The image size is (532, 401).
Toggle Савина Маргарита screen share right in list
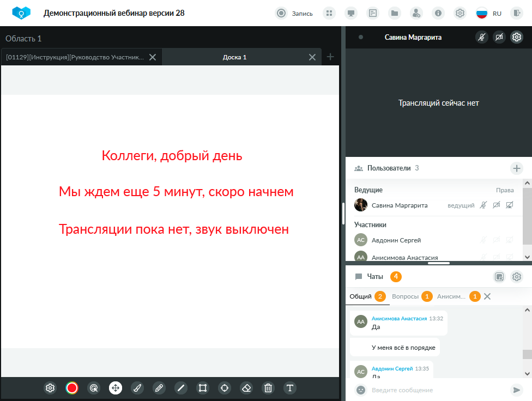tap(509, 205)
